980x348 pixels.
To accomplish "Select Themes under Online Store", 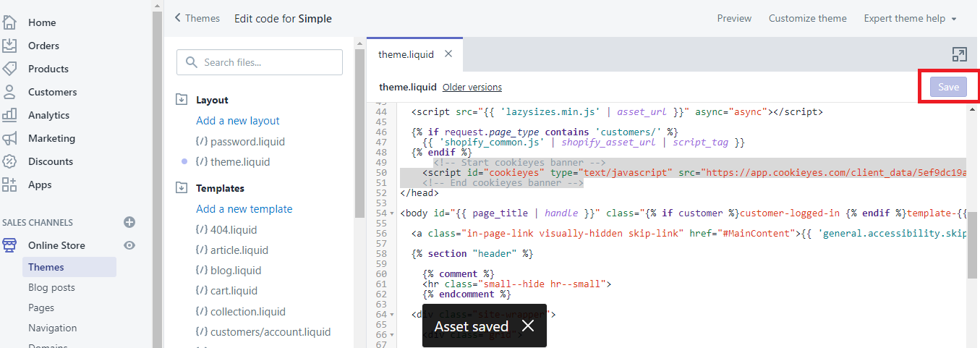I will pos(69,267).
